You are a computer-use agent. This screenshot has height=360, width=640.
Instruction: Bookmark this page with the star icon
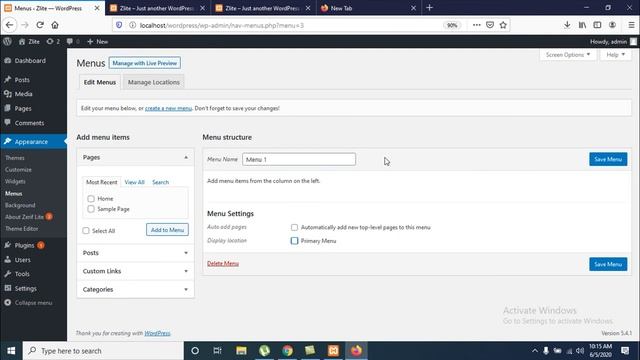tap(503, 25)
